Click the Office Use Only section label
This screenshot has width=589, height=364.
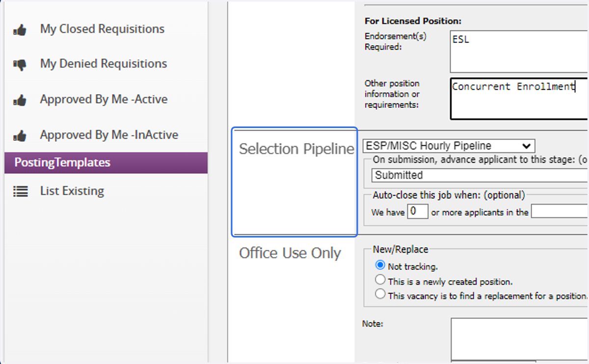pos(290,253)
